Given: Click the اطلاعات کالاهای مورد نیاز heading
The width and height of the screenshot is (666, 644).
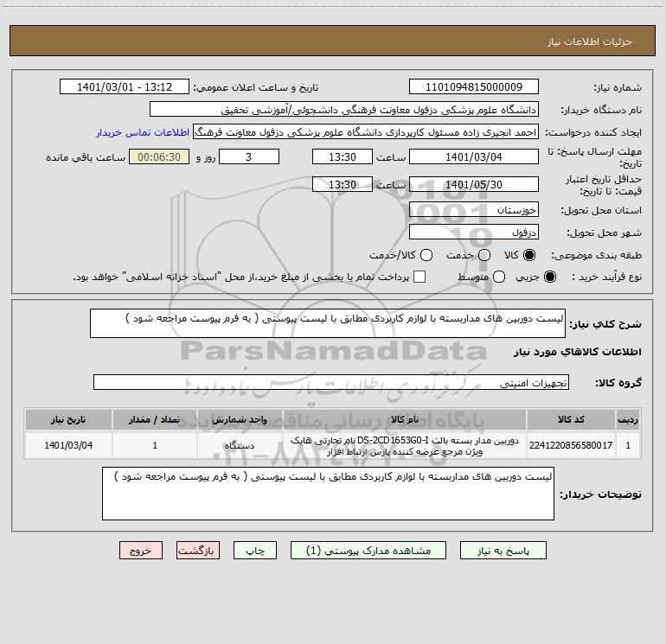Looking at the screenshot, I should tap(577, 352).
